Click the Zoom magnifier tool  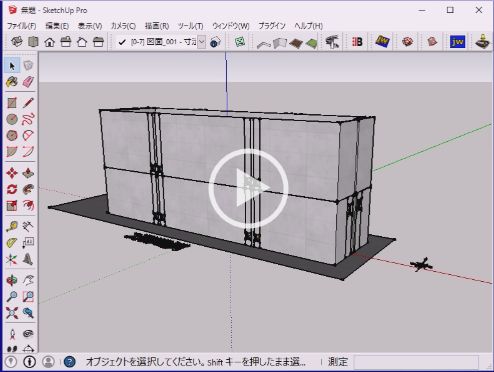12,296
